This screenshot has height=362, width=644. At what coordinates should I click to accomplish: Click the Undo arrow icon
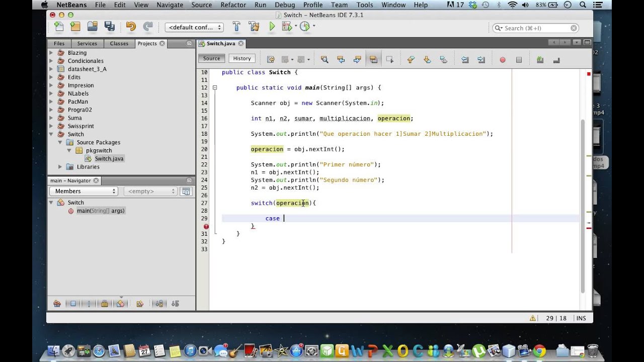pos(131,27)
